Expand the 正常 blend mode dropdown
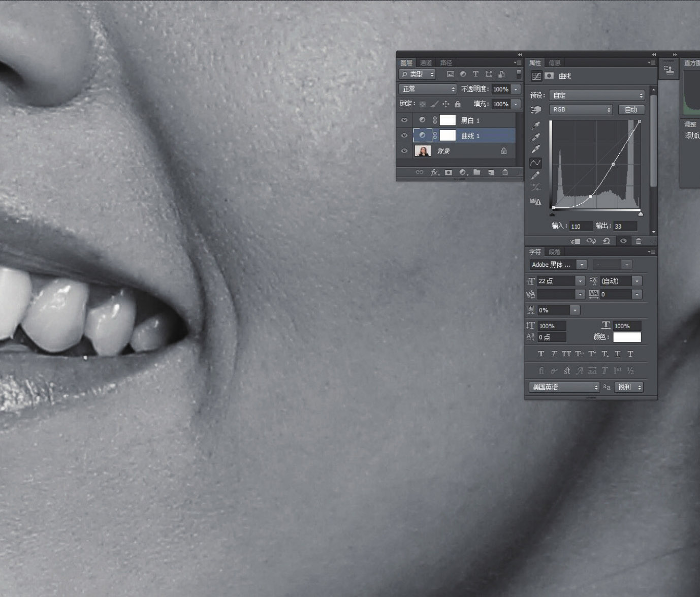The height and width of the screenshot is (597, 700). [x=428, y=89]
